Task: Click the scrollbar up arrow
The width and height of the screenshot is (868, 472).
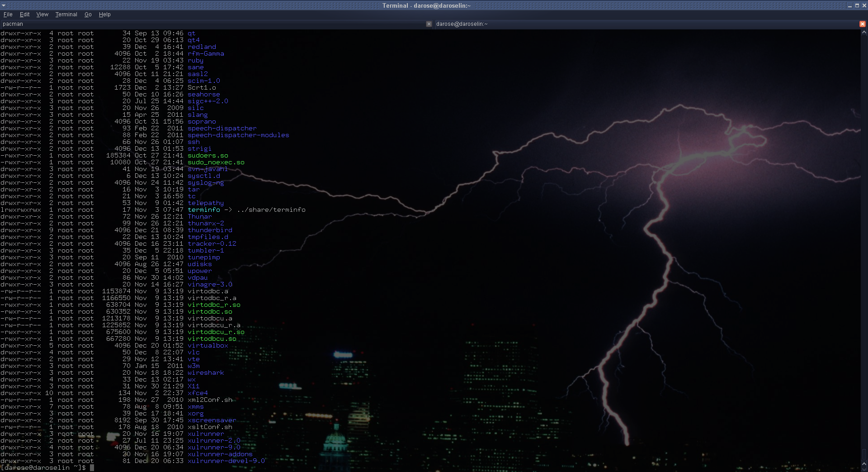Action: tap(864, 33)
